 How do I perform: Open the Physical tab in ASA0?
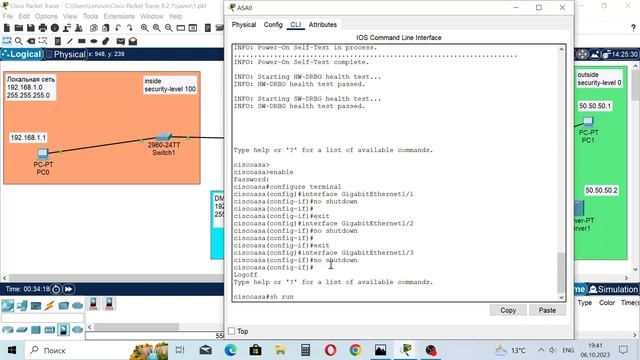244,24
